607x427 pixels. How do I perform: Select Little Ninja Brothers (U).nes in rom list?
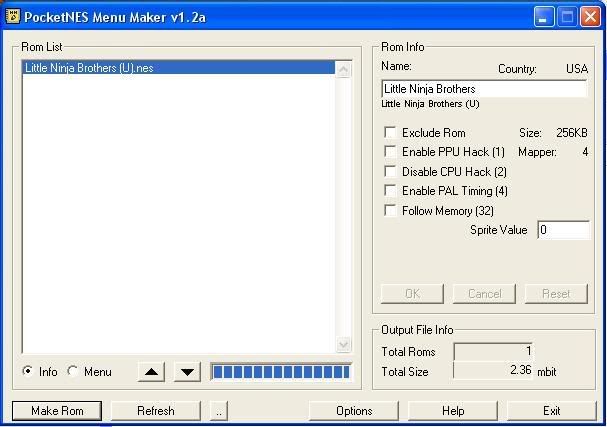(178, 68)
